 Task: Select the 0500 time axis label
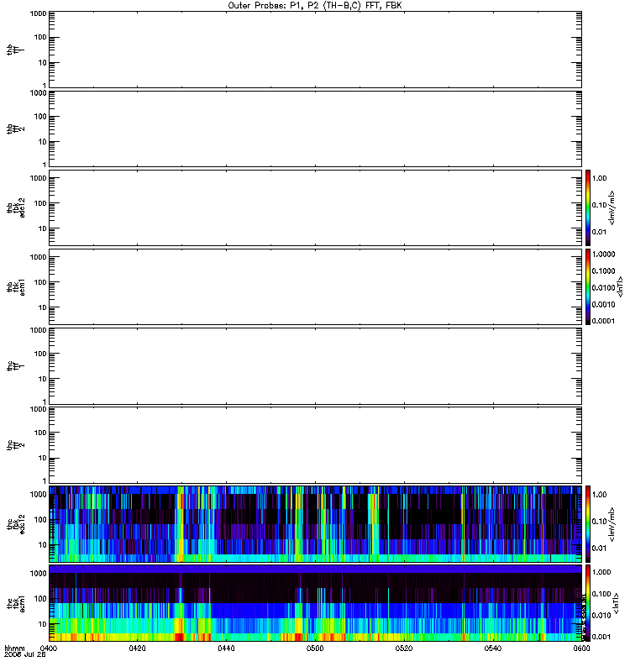coord(315,648)
